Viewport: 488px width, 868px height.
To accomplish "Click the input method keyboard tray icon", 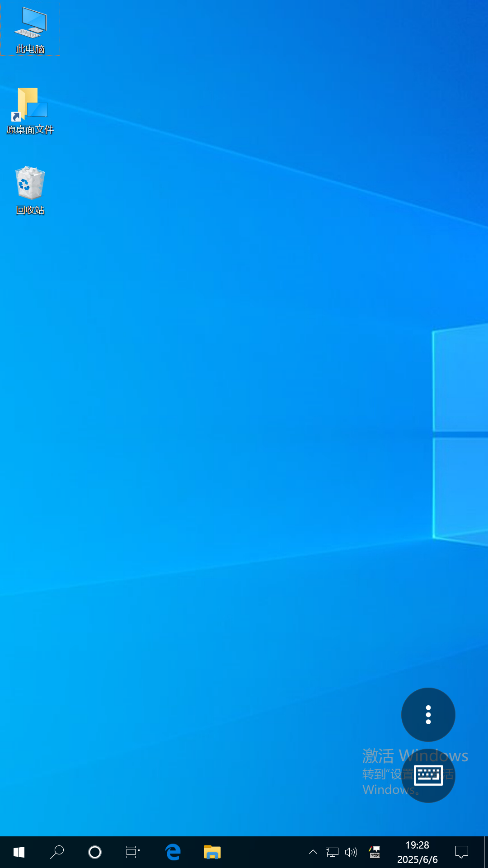I will [375, 852].
